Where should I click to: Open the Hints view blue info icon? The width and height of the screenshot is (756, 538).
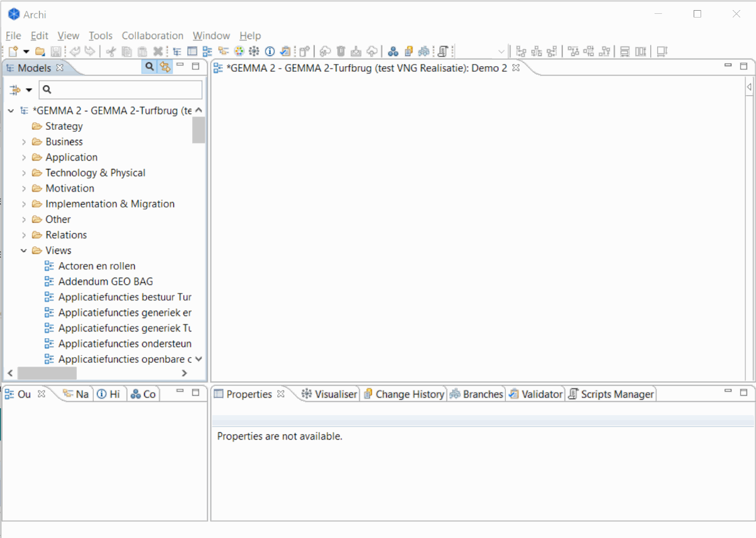coord(270,51)
